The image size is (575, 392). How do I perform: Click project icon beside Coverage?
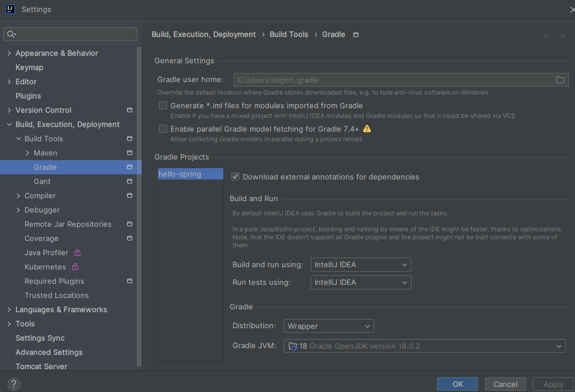[129, 238]
